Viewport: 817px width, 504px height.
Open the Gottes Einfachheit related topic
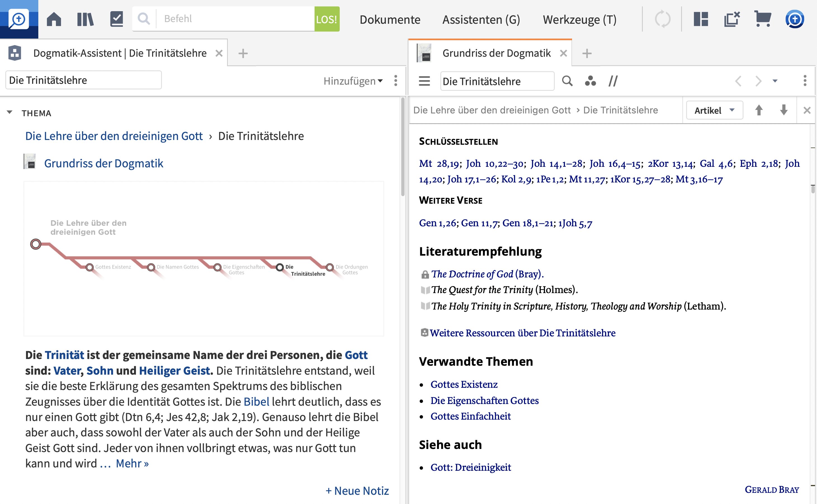[470, 416]
